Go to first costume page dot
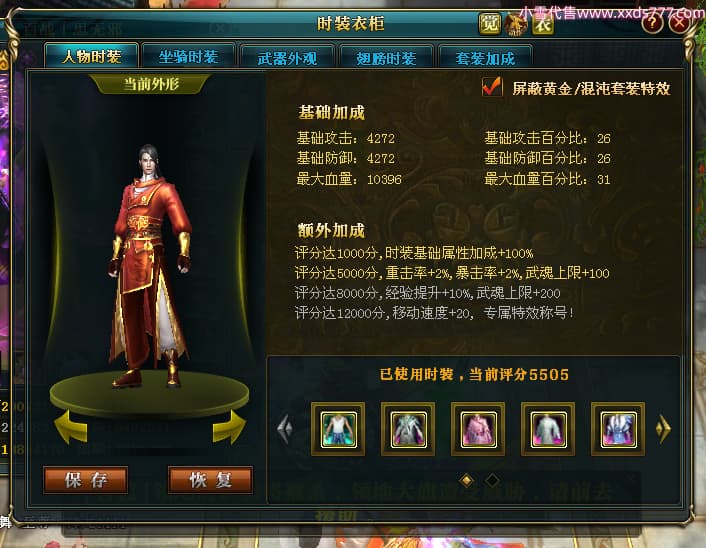This screenshot has height=548, width=706. pyautogui.click(x=466, y=480)
